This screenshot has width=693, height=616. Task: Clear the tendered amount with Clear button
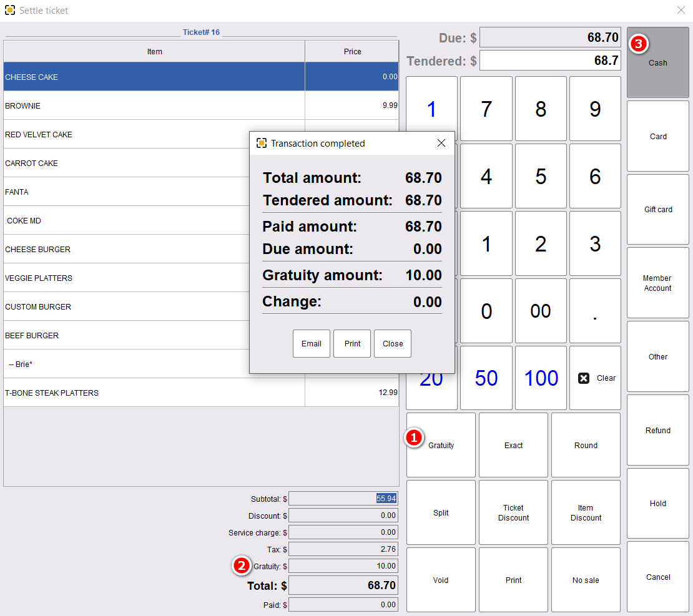(595, 378)
